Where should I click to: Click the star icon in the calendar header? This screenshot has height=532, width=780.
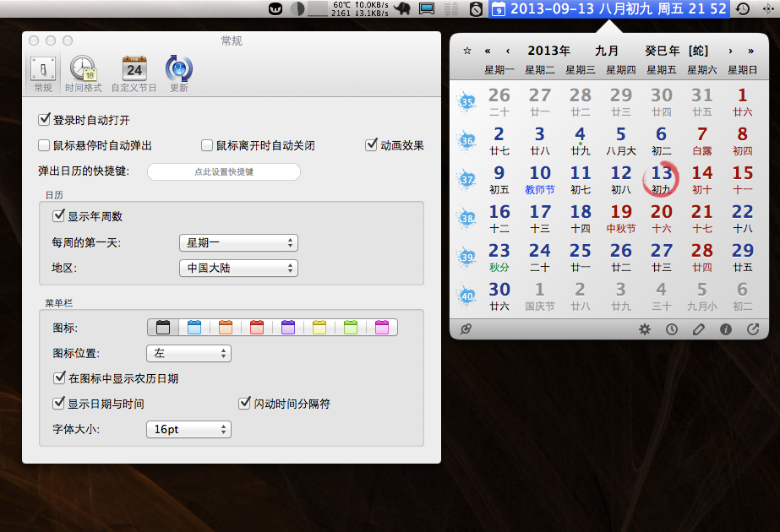(x=467, y=51)
